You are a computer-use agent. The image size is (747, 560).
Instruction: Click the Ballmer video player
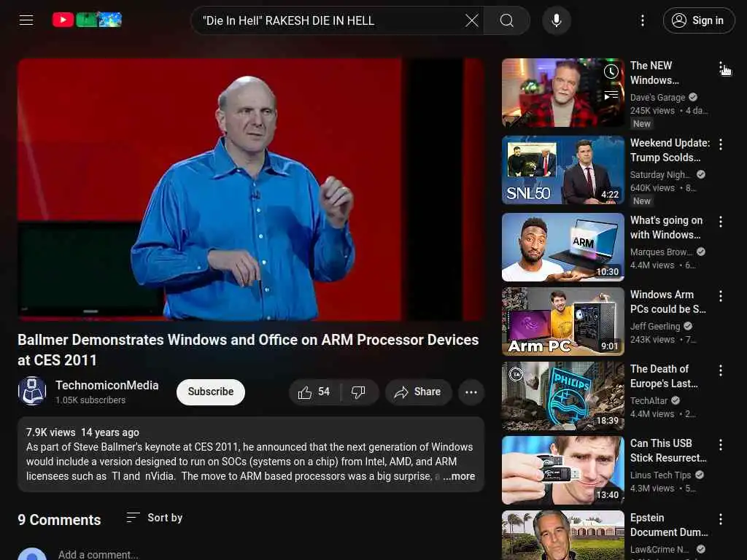point(251,190)
